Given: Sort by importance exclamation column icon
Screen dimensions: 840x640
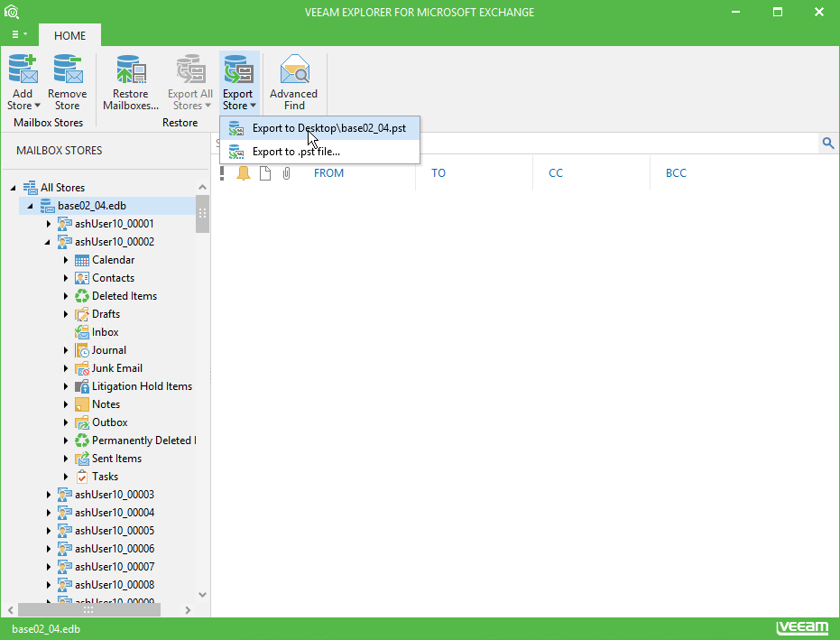Looking at the screenshot, I should 222,173.
